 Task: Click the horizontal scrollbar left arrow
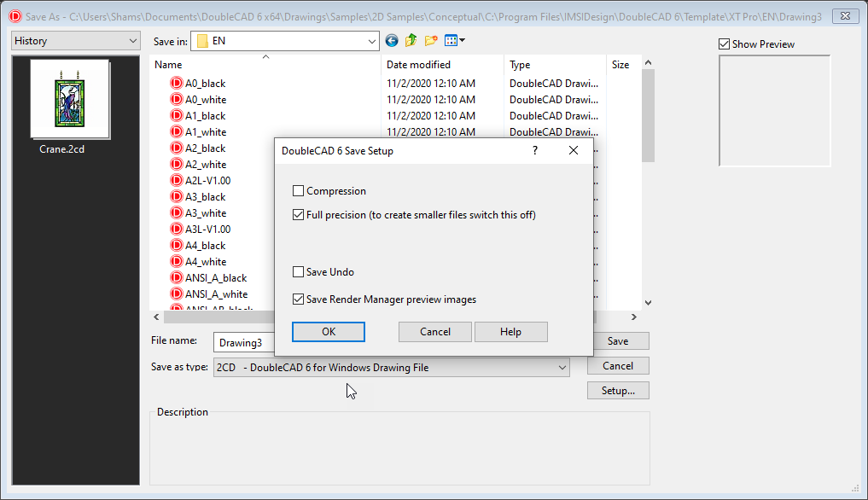157,317
